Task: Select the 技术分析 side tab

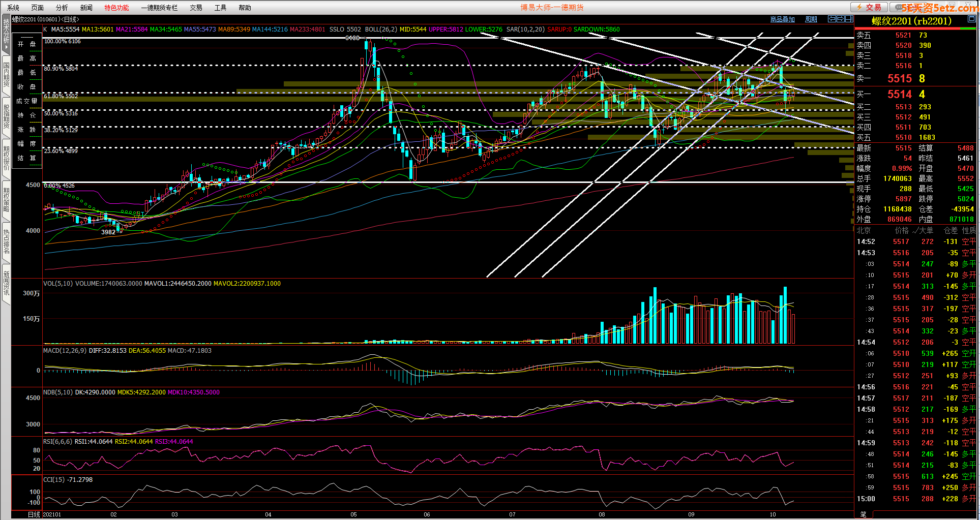Action: (6, 34)
